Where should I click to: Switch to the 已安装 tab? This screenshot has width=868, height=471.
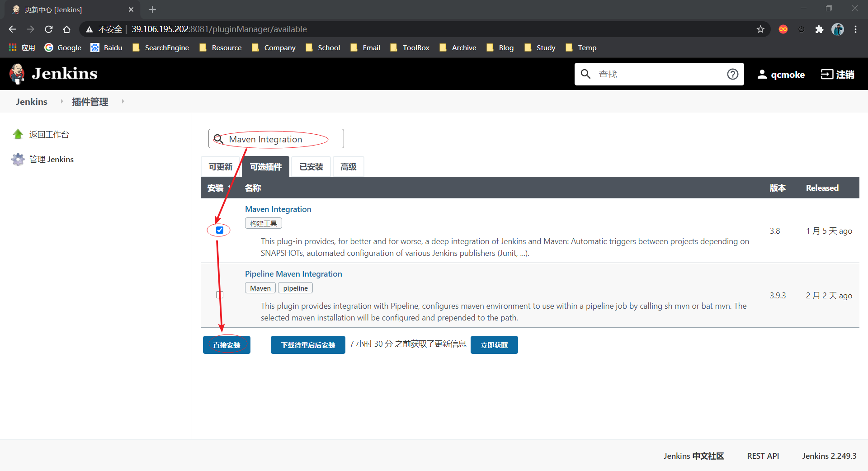(311, 167)
